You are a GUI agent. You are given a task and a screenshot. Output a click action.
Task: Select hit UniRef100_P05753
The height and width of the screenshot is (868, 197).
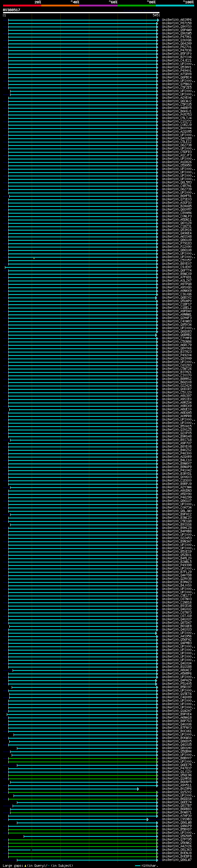(177, 115)
